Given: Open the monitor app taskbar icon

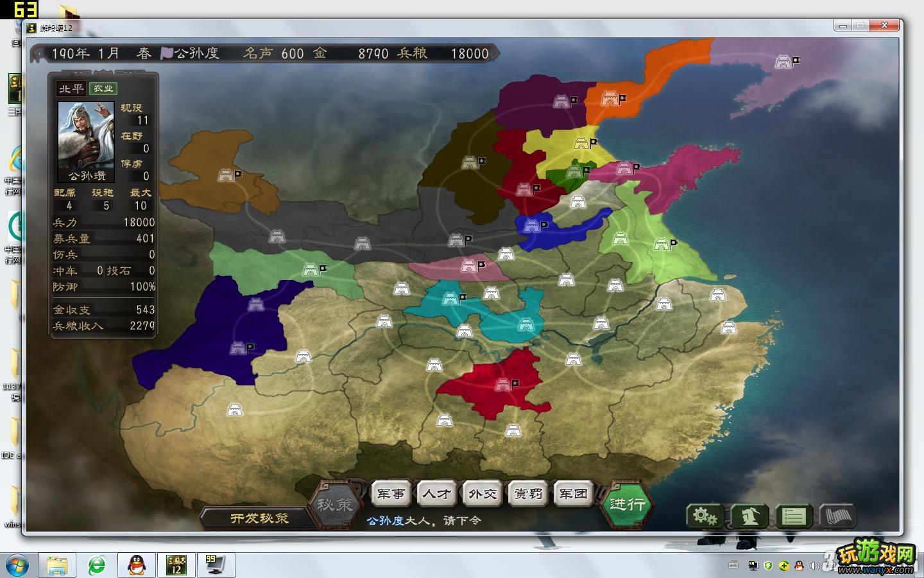Looking at the screenshot, I should 216,565.
